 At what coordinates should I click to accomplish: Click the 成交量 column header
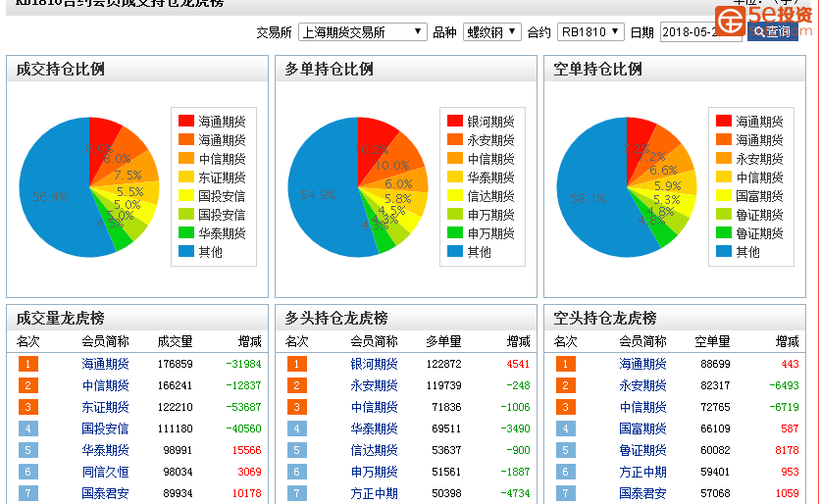[176, 341]
